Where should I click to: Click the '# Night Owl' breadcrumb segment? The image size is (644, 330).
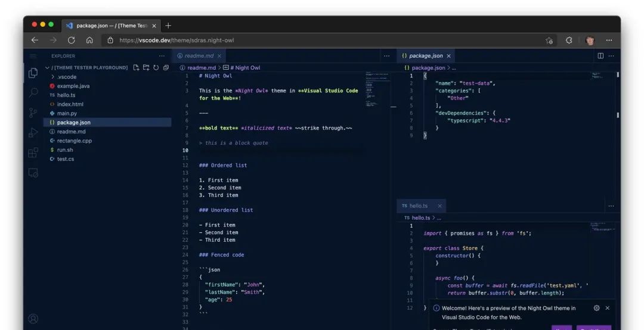pos(241,68)
